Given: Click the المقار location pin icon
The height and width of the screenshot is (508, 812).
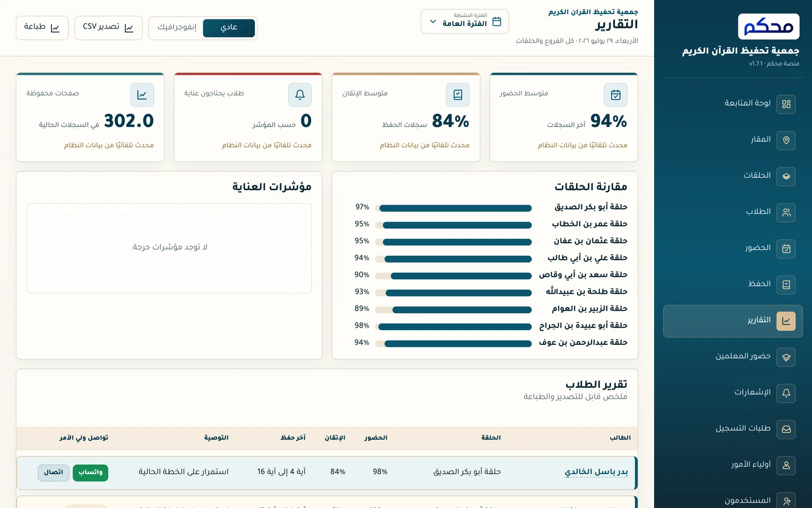Looking at the screenshot, I should coord(786,140).
